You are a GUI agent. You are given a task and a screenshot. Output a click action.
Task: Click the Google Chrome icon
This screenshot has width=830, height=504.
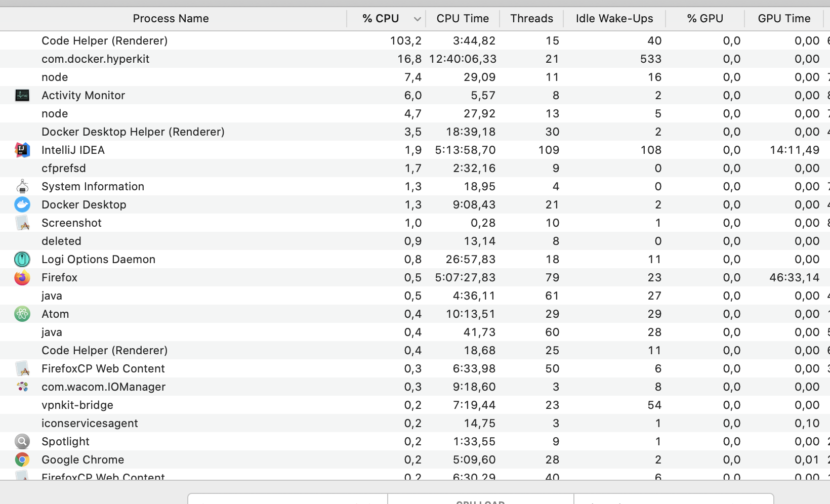(22, 459)
